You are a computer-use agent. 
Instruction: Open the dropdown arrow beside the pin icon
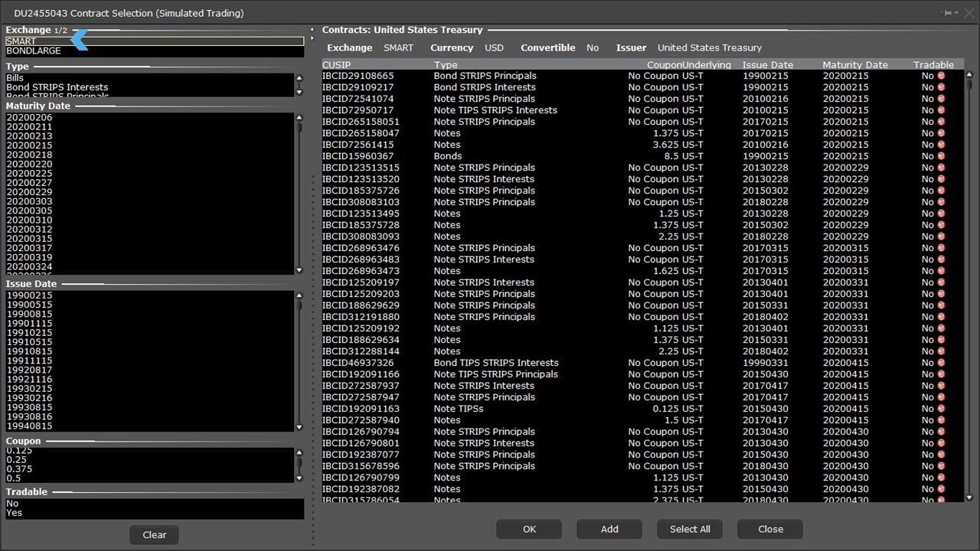956,13
